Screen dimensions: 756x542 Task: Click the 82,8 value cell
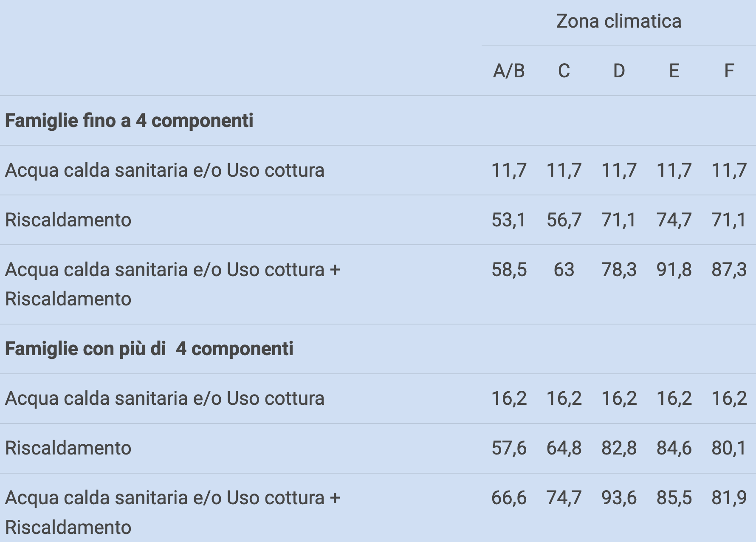click(619, 448)
